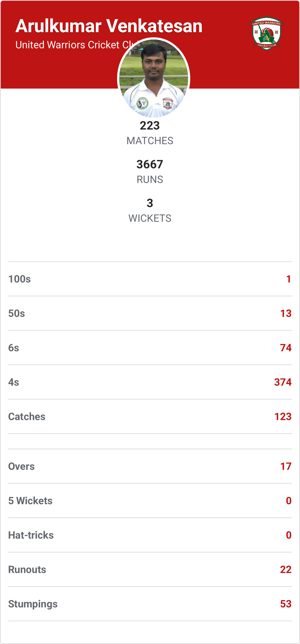Screen dimensions: 300x644
Task: Click the 6s row value 74
Action: click(x=286, y=348)
